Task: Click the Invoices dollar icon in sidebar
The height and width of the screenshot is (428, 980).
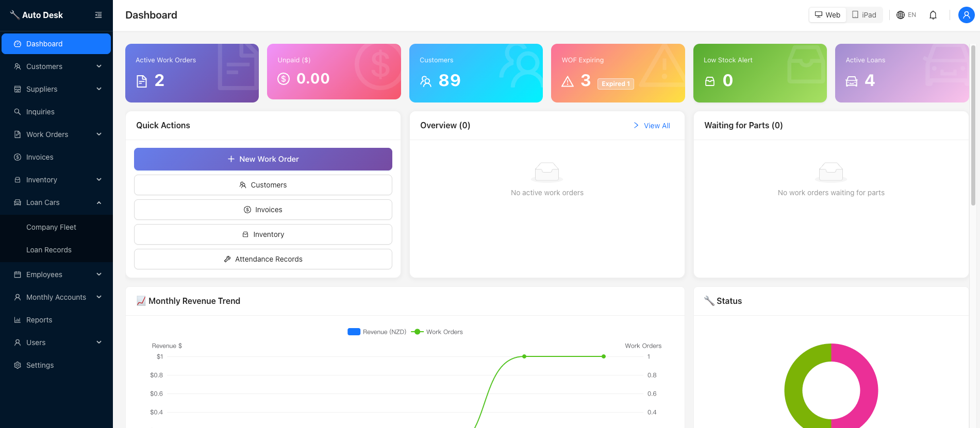Action: pos(18,157)
